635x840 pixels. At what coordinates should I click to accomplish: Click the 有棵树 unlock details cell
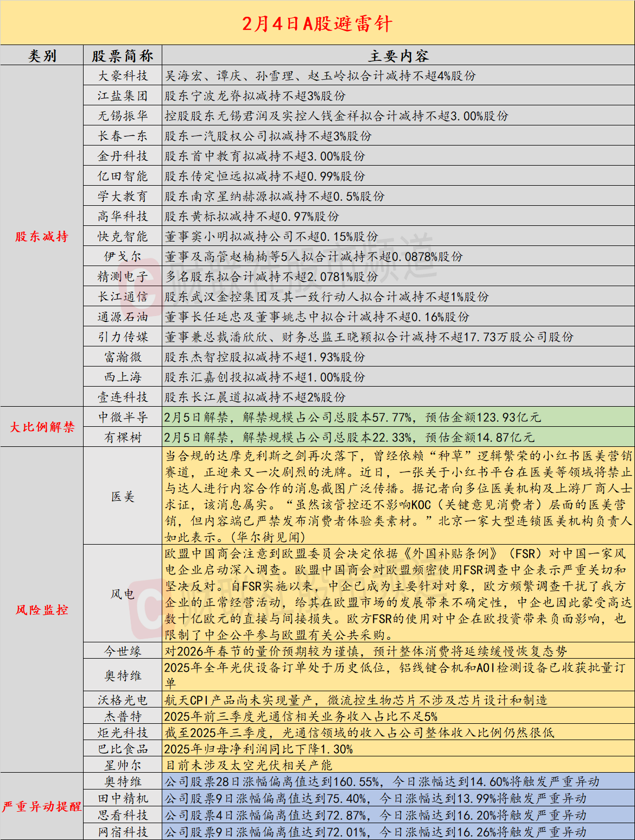(398, 437)
